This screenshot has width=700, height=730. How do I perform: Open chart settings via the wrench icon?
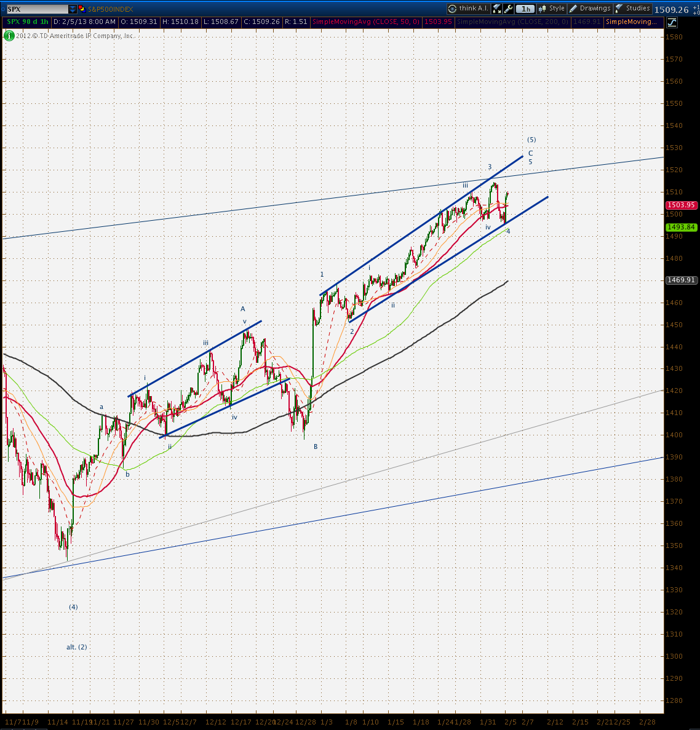(507, 8)
